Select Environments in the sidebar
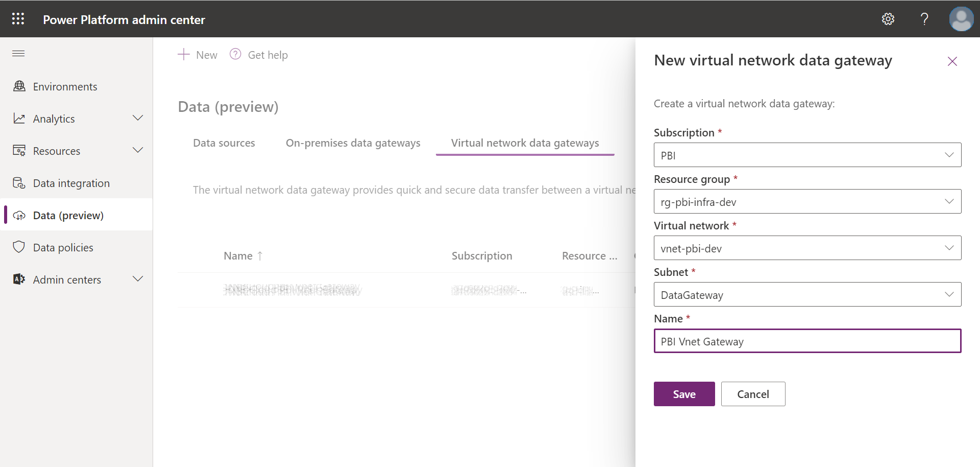The image size is (980, 467). pyautogui.click(x=65, y=86)
